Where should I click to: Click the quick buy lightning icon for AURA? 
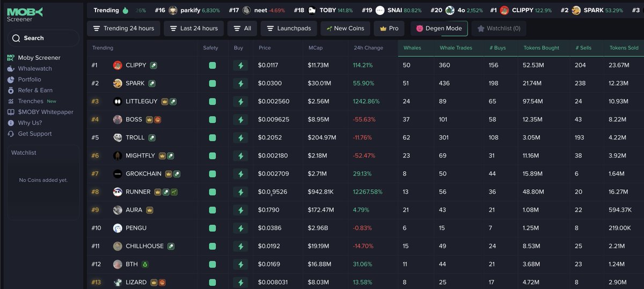pyautogui.click(x=240, y=210)
